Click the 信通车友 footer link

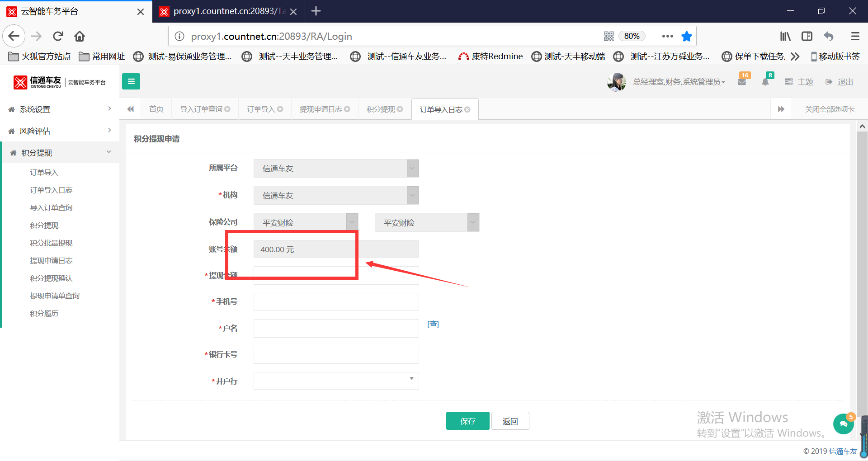pos(843,451)
